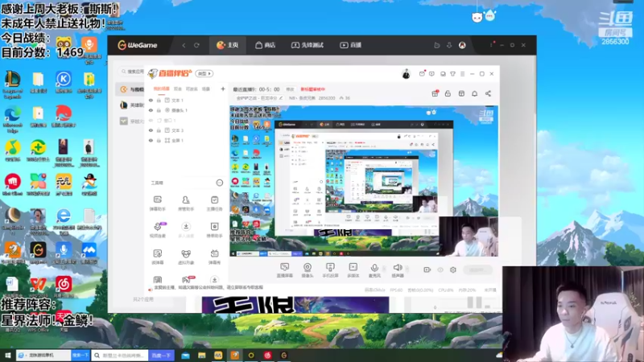The image size is (644, 362).
Task: Edit the stream title with pencil icon
Action: click(x=281, y=98)
